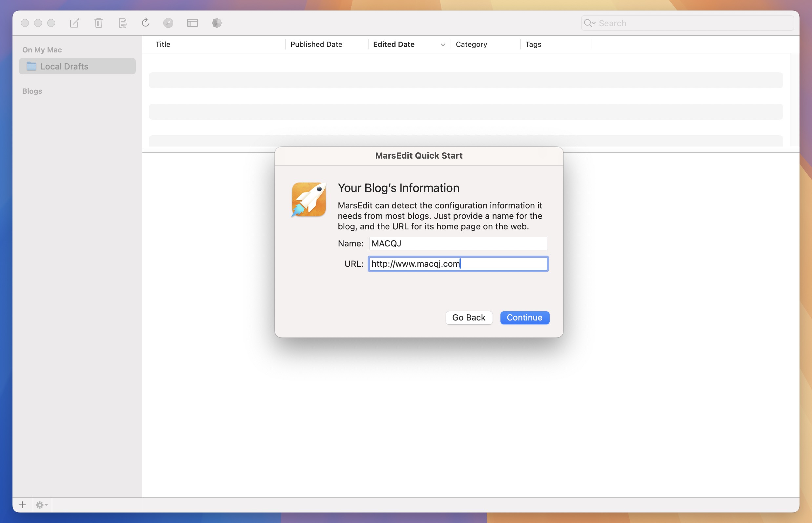Select the URL input field
This screenshot has height=523, width=812.
[x=457, y=263]
